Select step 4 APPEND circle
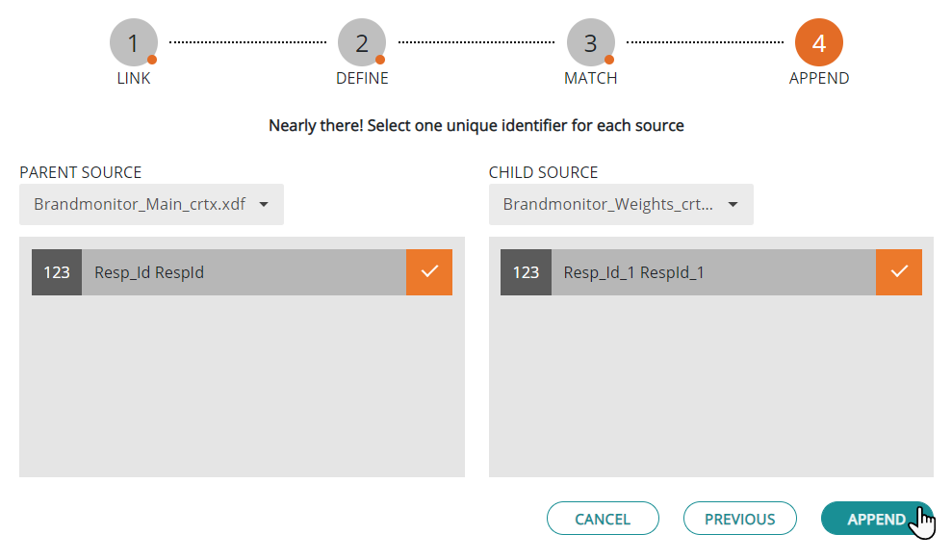Image resolution: width=952 pixels, height=560 pixels. tap(819, 42)
